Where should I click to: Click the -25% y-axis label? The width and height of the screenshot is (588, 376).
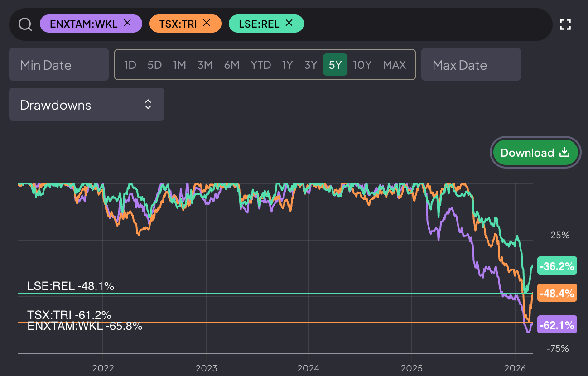(x=558, y=235)
